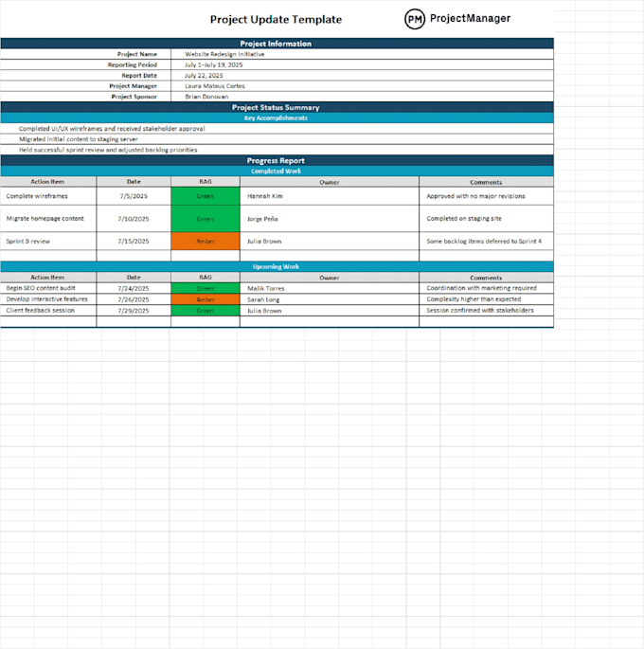Select the Key Accomplishments subheader

277,118
